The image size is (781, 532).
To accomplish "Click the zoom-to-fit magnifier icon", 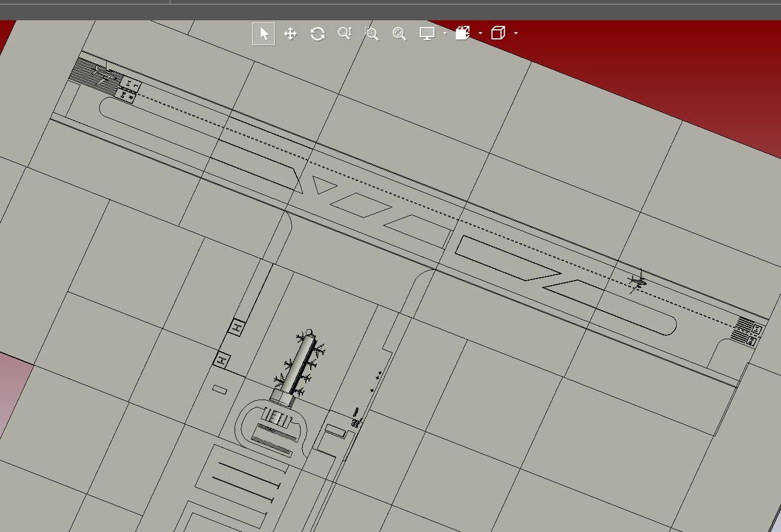I will [x=399, y=34].
